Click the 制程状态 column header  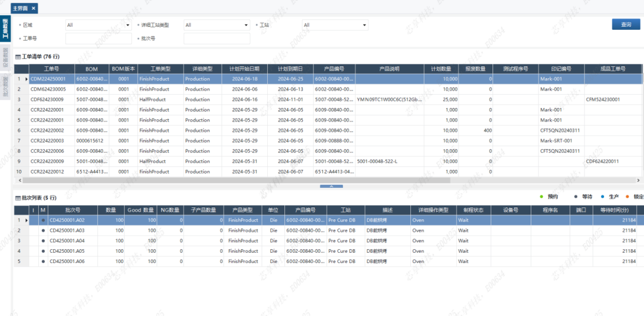coord(473,210)
